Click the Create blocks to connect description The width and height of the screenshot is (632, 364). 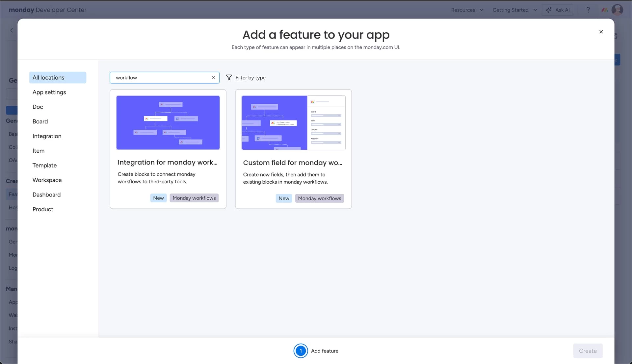[157, 178]
